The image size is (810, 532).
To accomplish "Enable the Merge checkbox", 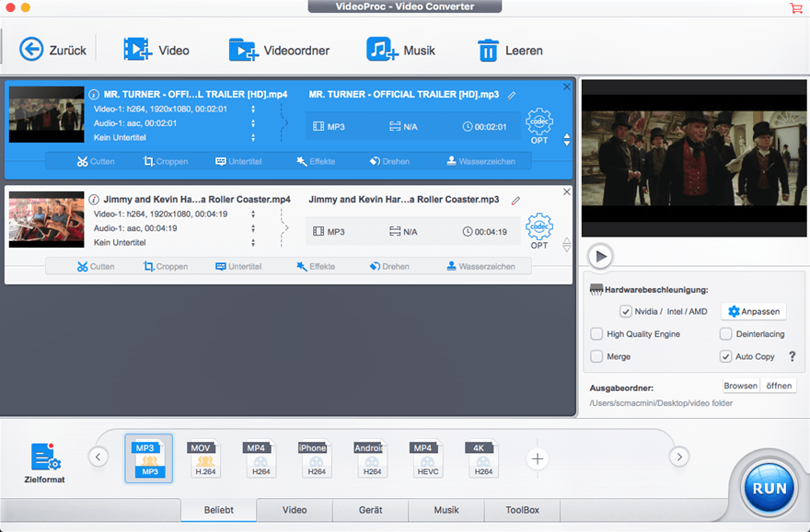I will coord(596,356).
